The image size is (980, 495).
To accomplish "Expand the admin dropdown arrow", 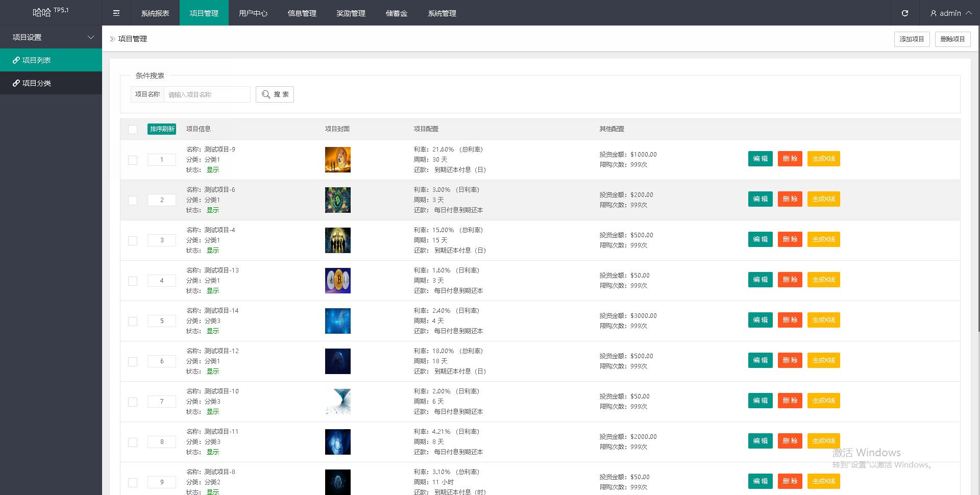I will (968, 13).
